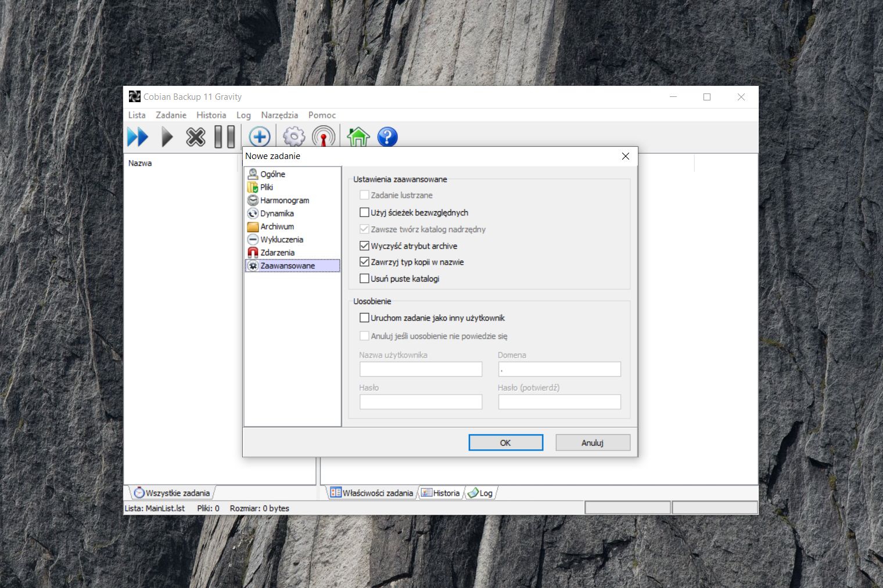Image resolution: width=883 pixels, height=588 pixels.
Task: Click the Add new task plus icon
Action: (260, 137)
